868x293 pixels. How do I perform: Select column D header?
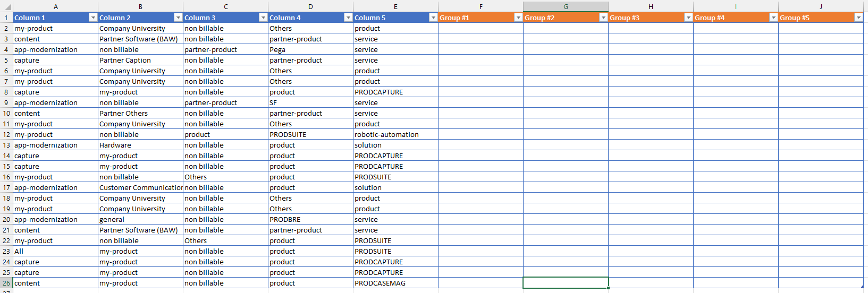point(311,6)
